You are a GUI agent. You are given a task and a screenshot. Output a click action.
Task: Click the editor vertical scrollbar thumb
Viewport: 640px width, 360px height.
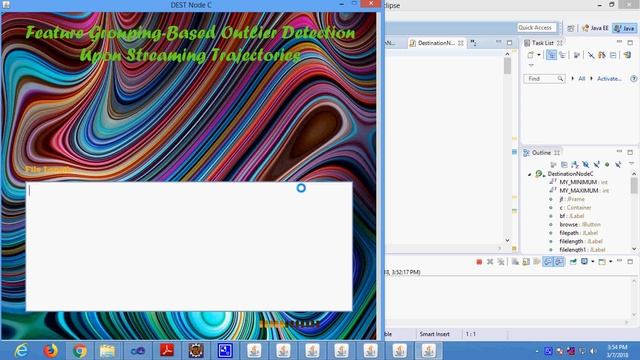(x=507, y=66)
